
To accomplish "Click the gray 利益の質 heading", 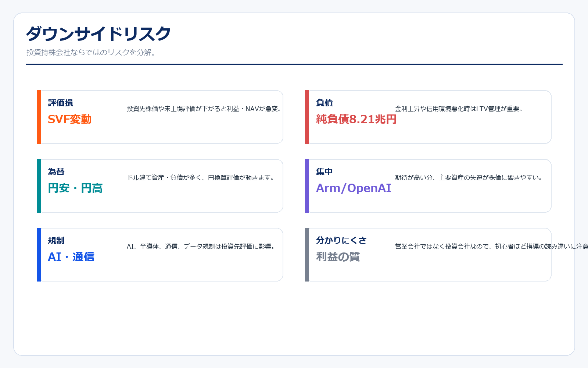I will coord(338,257).
